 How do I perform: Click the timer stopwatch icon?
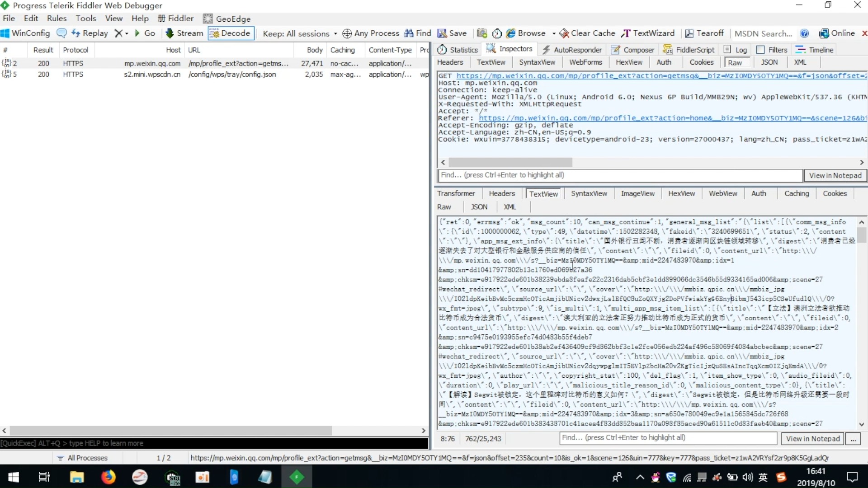pyautogui.click(x=497, y=33)
